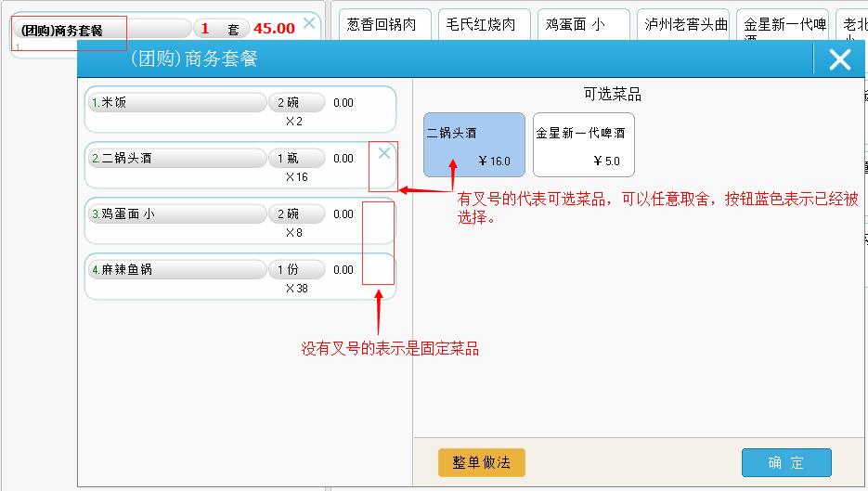Toggle the 二锅头酒 ¥16.0 optional dish
Viewport: 868px width, 491px height.
point(473,145)
